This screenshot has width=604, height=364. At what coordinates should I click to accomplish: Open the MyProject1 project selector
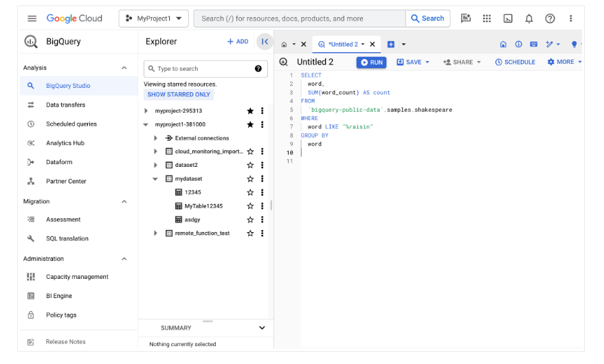154,19
